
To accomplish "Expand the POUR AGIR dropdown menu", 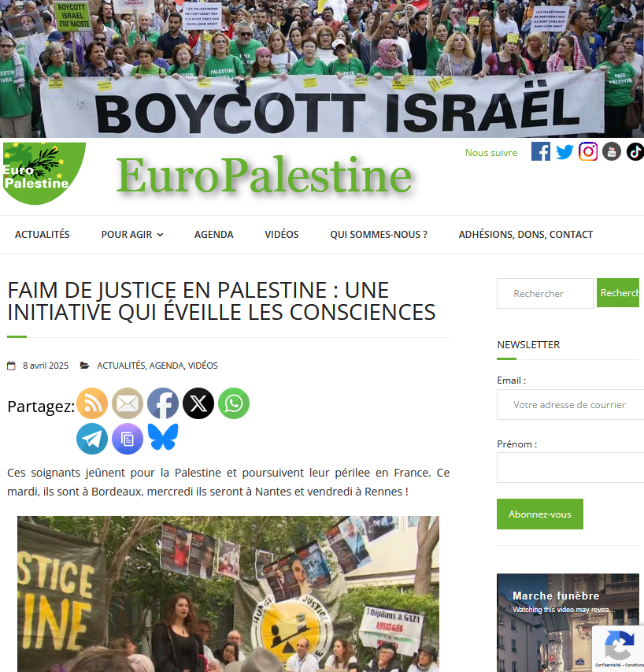I will tap(132, 235).
